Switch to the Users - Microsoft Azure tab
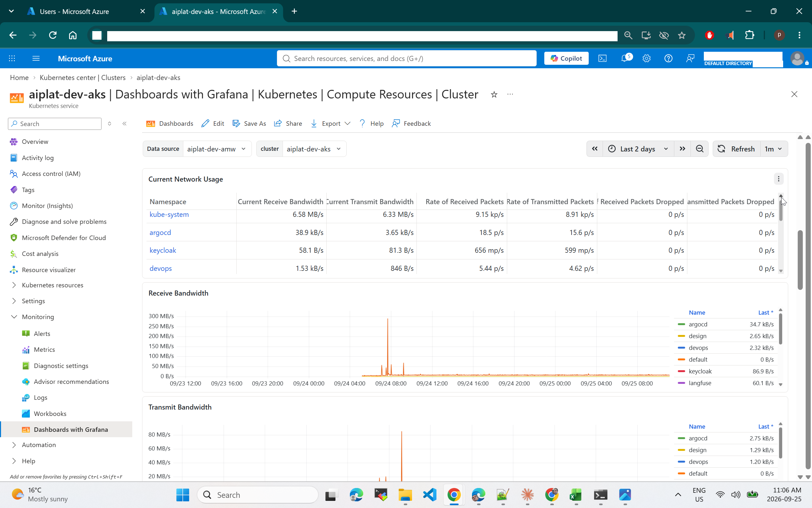Viewport: 812px width, 508px height. click(x=74, y=11)
